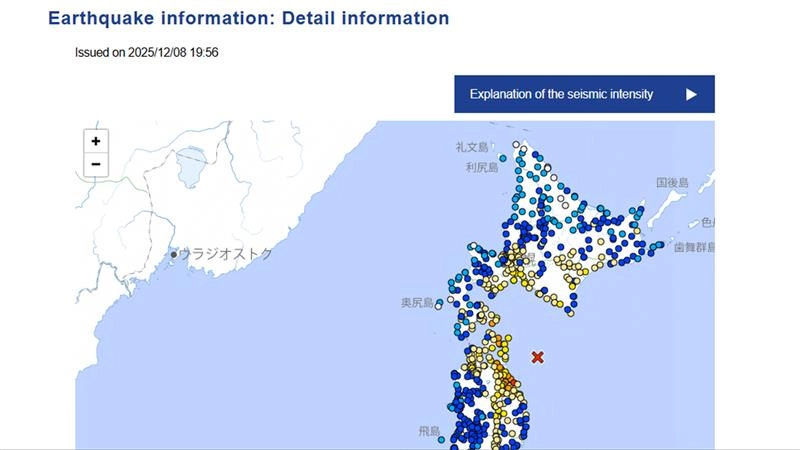Click the red X epicenter marker

click(538, 357)
